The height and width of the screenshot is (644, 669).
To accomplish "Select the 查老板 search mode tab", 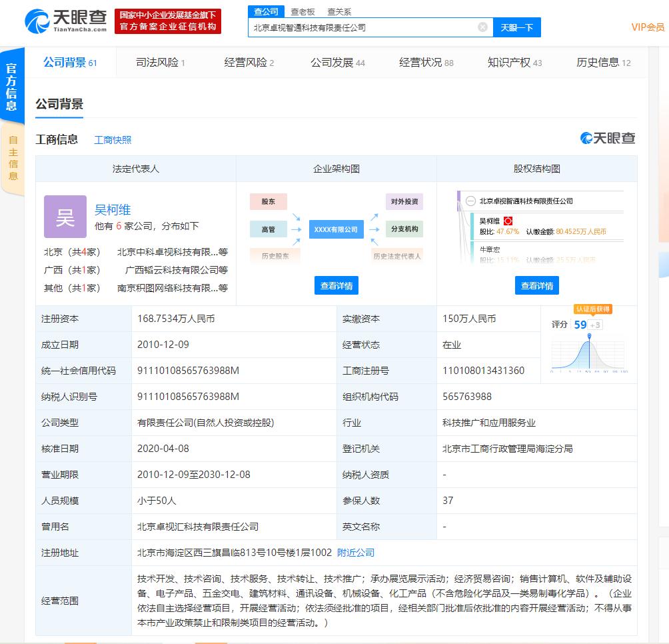I will pyautogui.click(x=303, y=11).
